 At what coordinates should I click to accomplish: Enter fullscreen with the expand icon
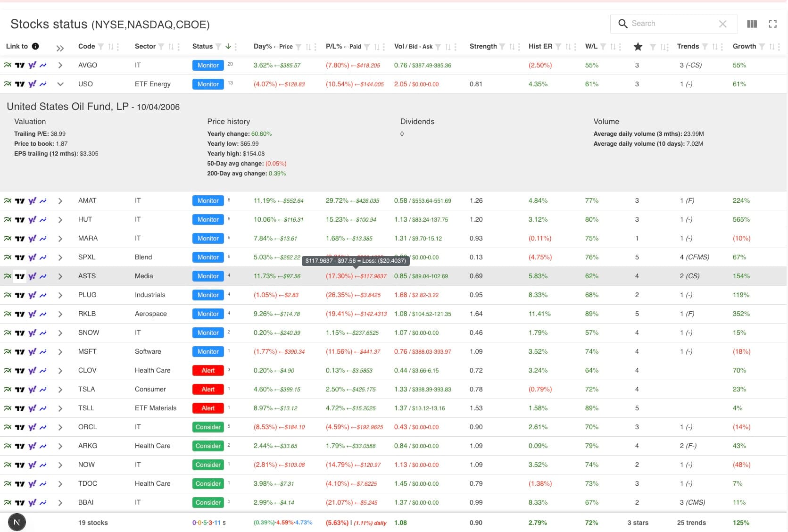(x=773, y=24)
